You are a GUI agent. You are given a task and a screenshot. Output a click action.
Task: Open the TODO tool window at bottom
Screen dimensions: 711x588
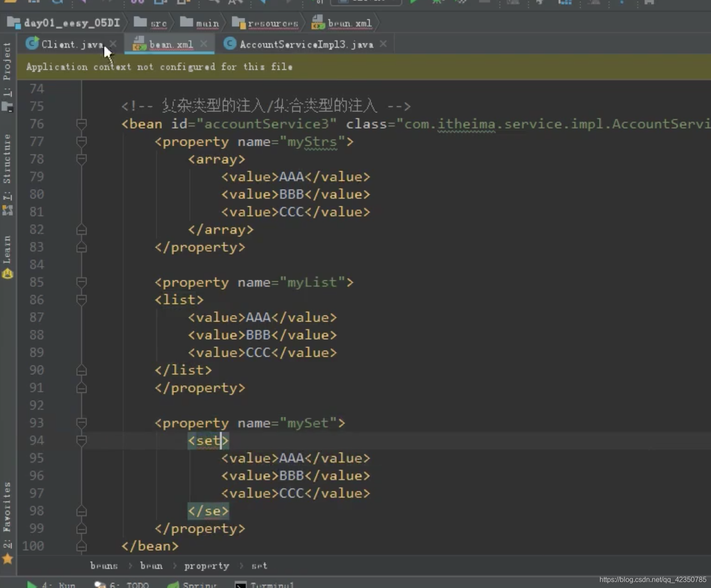tap(122, 584)
